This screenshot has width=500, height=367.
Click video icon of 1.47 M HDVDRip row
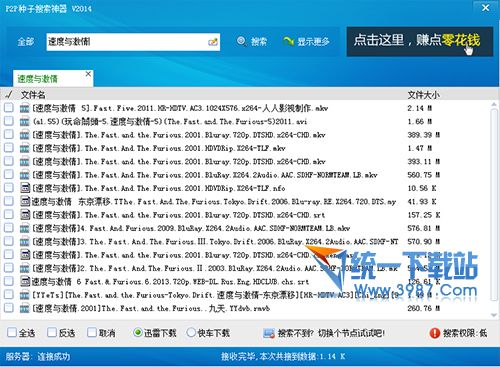[x=25, y=148]
